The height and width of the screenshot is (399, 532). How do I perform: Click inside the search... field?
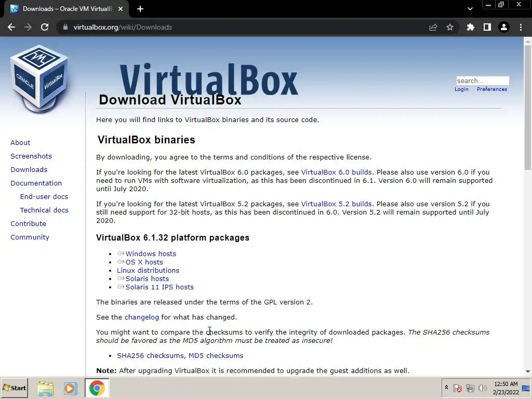coord(483,81)
